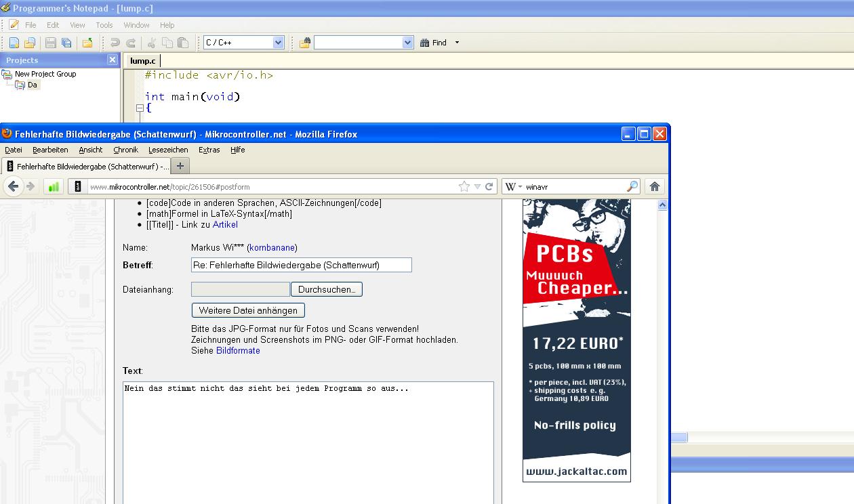Open the File menu in Programmer's Notepad

(30, 25)
